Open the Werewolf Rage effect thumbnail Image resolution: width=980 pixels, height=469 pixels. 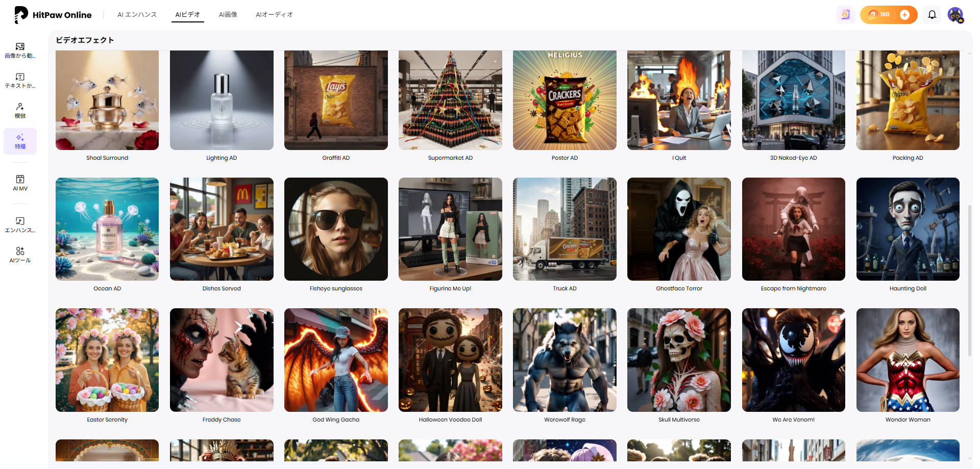point(565,360)
